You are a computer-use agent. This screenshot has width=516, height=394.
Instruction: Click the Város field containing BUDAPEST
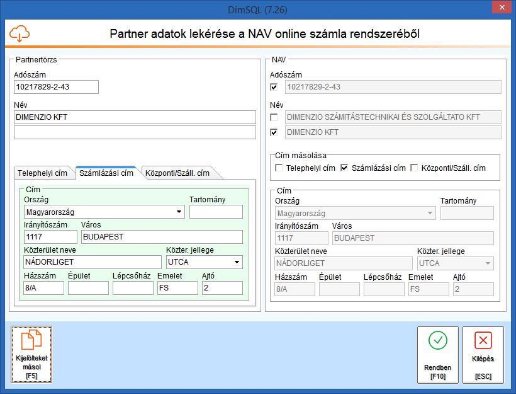(162, 237)
